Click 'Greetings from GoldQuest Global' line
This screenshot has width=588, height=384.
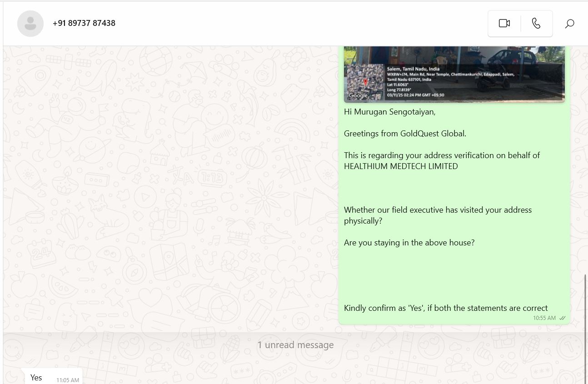[405, 134]
